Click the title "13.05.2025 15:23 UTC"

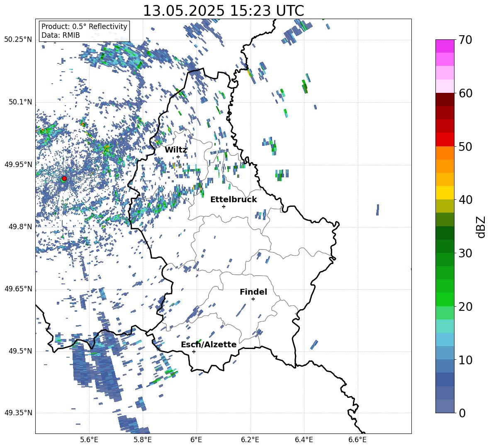(x=223, y=11)
